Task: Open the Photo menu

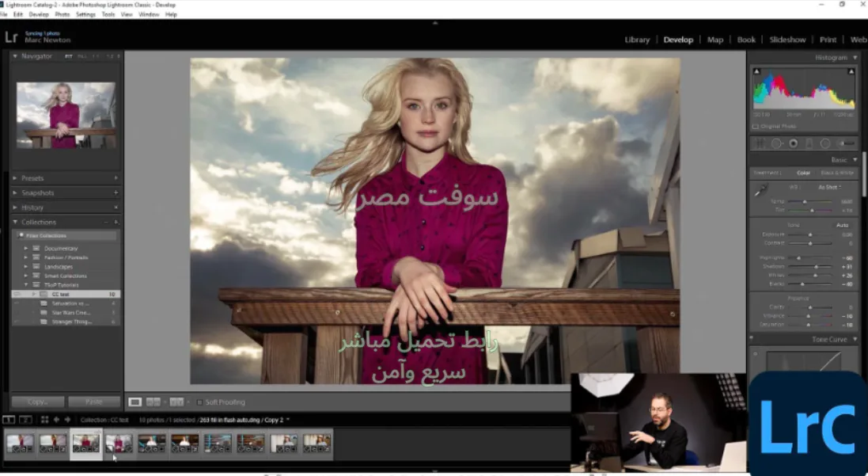Action: click(62, 14)
